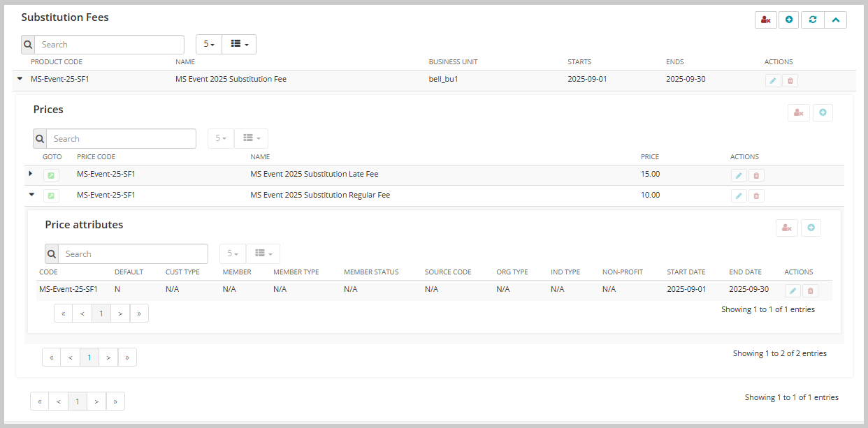Go to first page in Substitution Fees pagination
The height and width of the screenshot is (428, 868).
[39, 401]
